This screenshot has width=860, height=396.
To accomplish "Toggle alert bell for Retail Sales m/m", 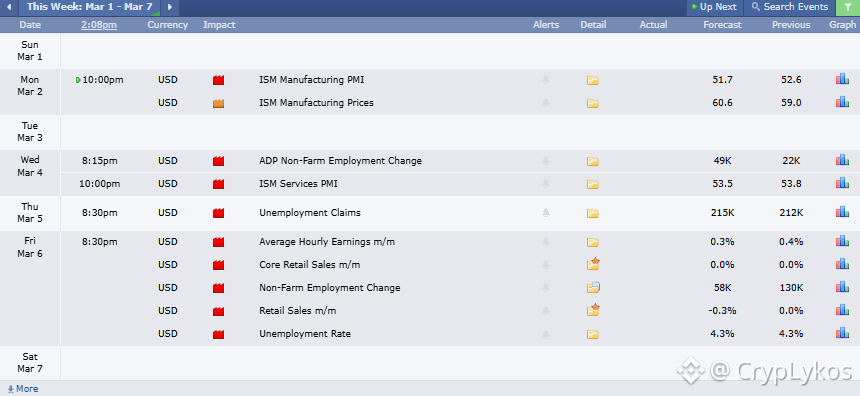I will [x=546, y=311].
